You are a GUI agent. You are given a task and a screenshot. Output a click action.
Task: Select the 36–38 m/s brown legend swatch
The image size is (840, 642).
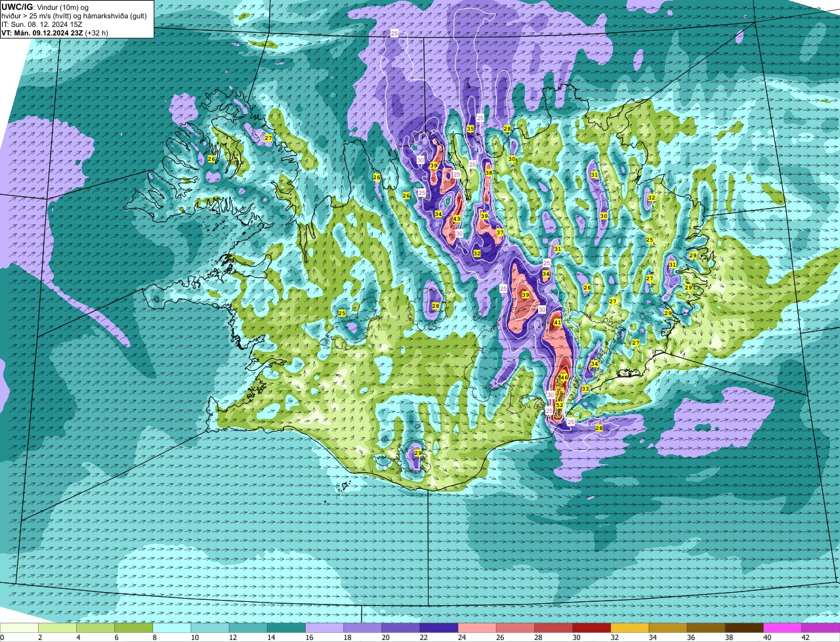[707, 628]
